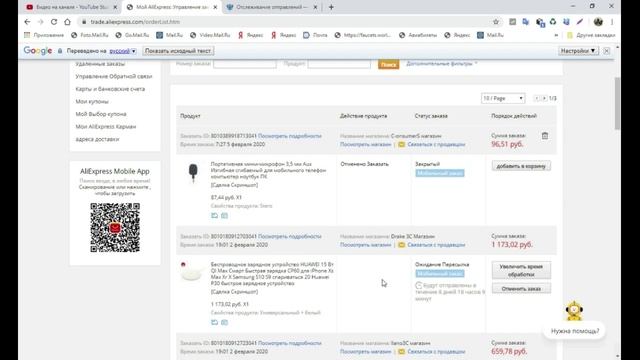This screenshot has width=640, height=360.
Task: Click envelope icon for Drake 3C store
Action: 402,245
